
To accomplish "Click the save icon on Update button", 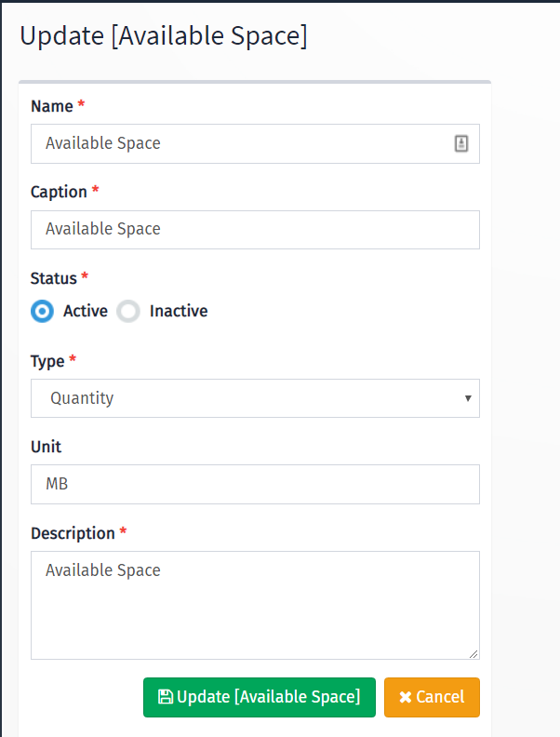I will click(x=166, y=697).
